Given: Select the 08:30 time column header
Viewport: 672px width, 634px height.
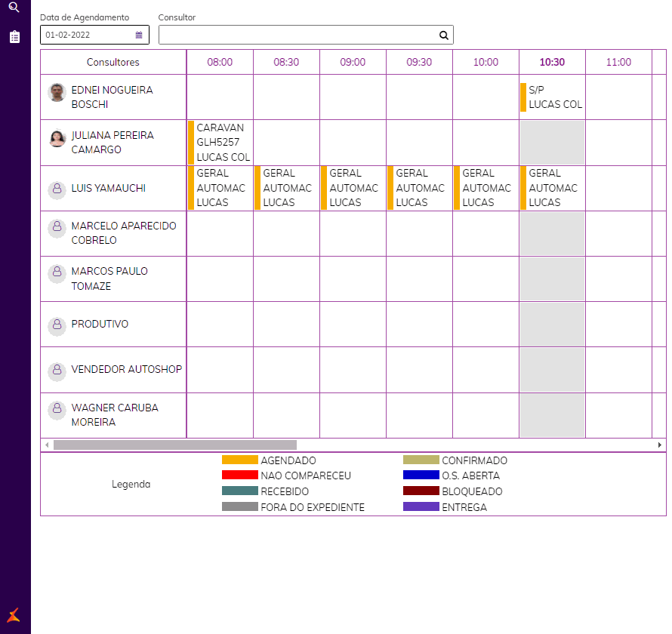Looking at the screenshot, I should (x=286, y=62).
